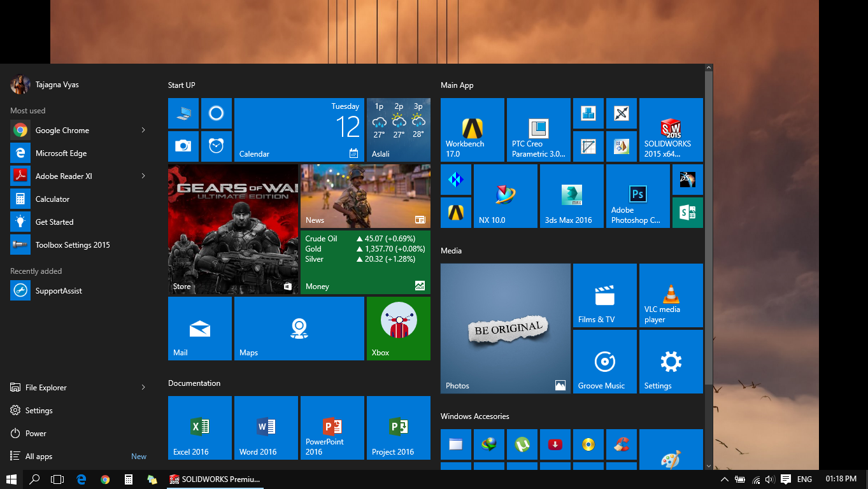Open the Money tile
The height and width of the screenshot is (489, 868).
[x=366, y=262]
